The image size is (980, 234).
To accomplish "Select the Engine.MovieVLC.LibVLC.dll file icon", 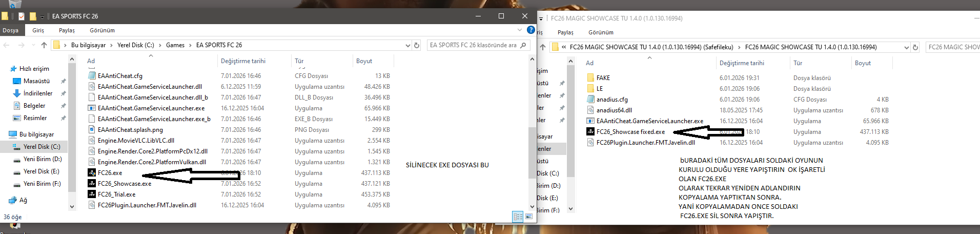I will click(92, 141).
